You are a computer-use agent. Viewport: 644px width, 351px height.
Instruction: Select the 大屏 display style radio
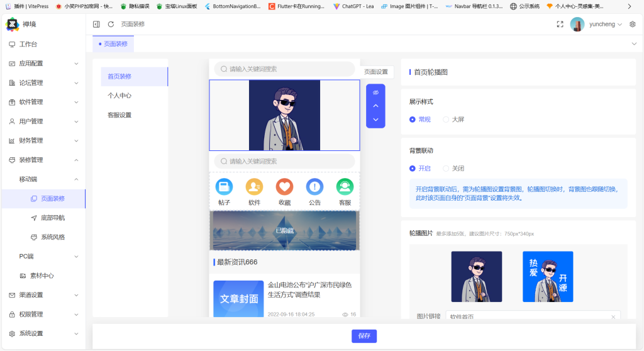pos(447,120)
